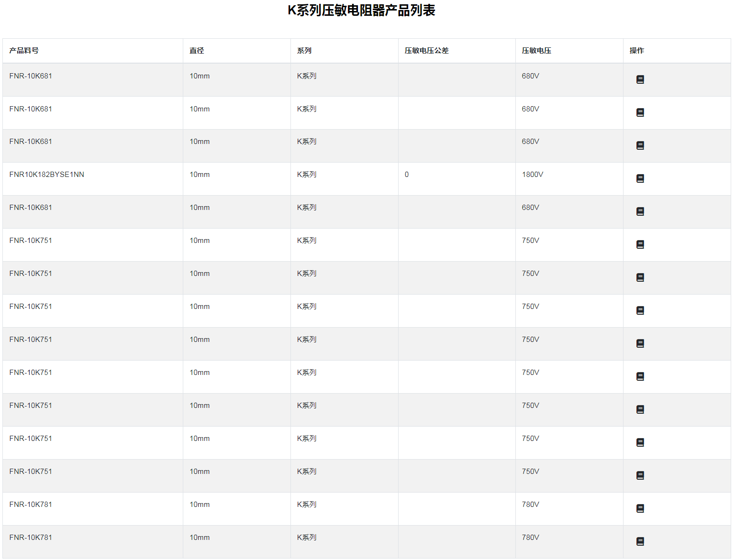Open book icon in first FNR-10K751 row
The image size is (735, 560).
point(640,244)
